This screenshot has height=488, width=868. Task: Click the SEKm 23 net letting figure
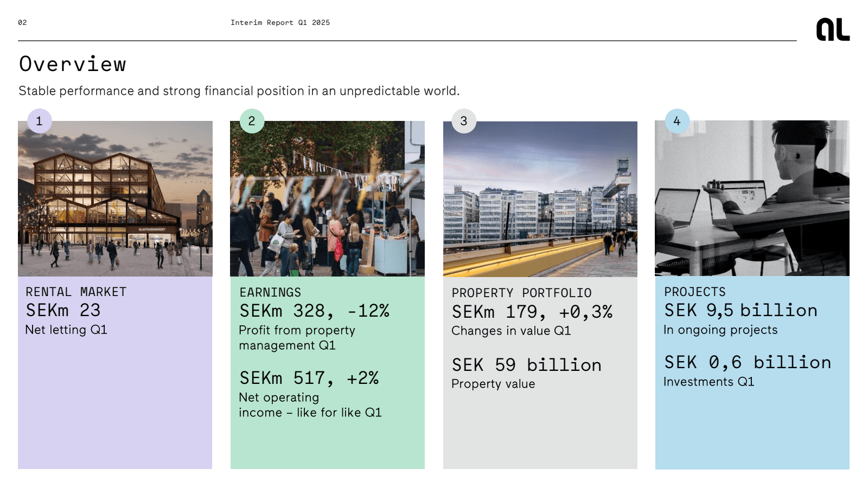point(63,310)
